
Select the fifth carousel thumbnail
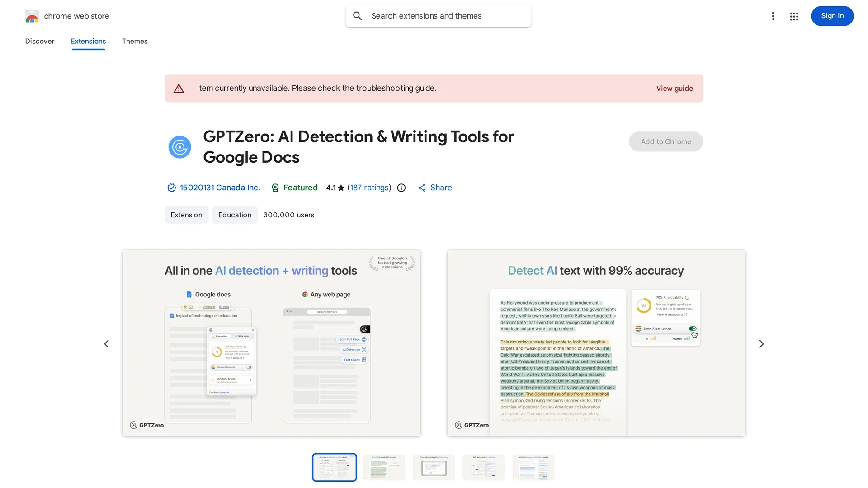[533, 468]
